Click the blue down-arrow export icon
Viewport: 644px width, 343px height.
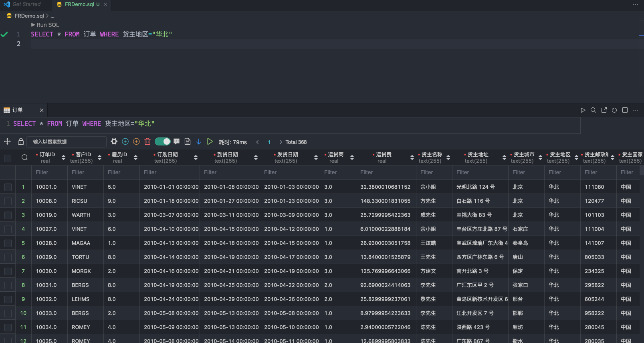(198, 141)
